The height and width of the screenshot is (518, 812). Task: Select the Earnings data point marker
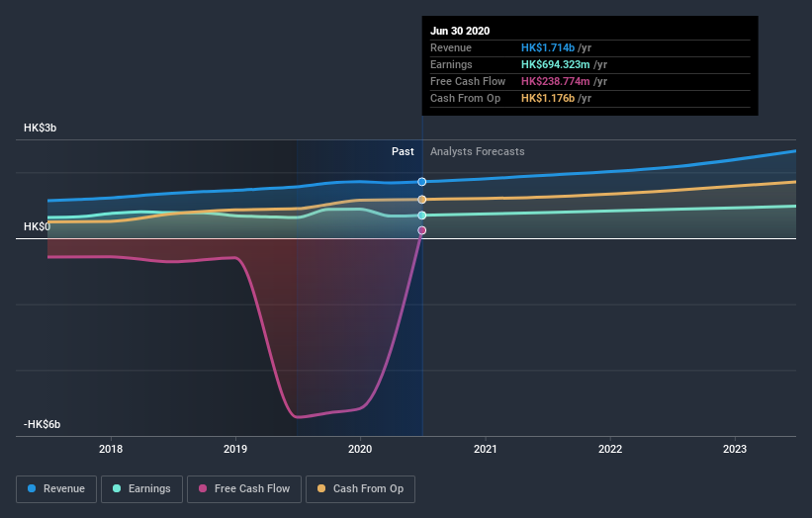[x=422, y=216]
